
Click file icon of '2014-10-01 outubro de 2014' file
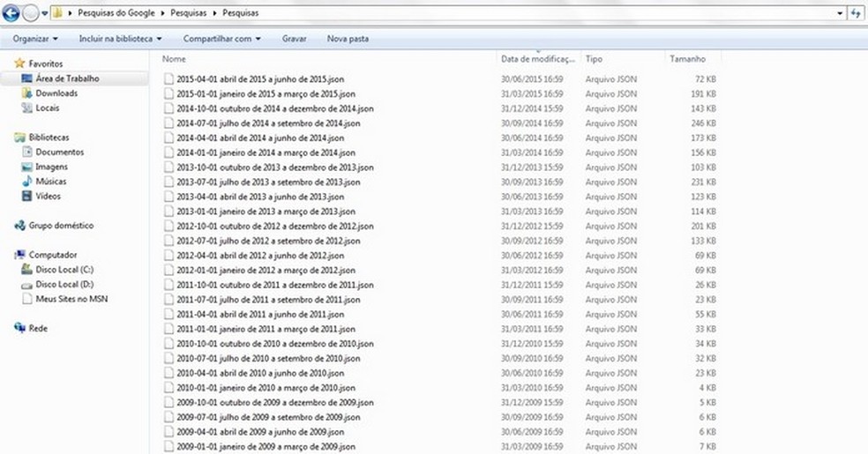click(168, 108)
